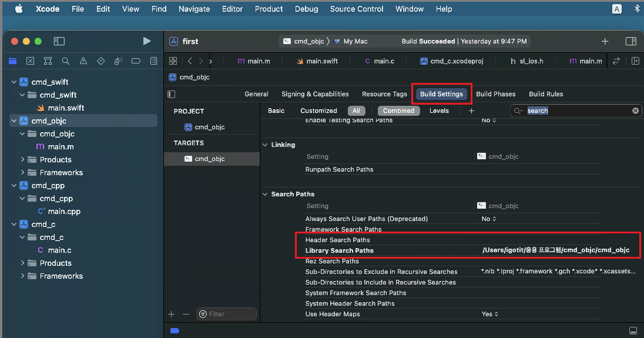Toggle the inspectors panel icon
The image size is (644, 338).
(631, 41)
